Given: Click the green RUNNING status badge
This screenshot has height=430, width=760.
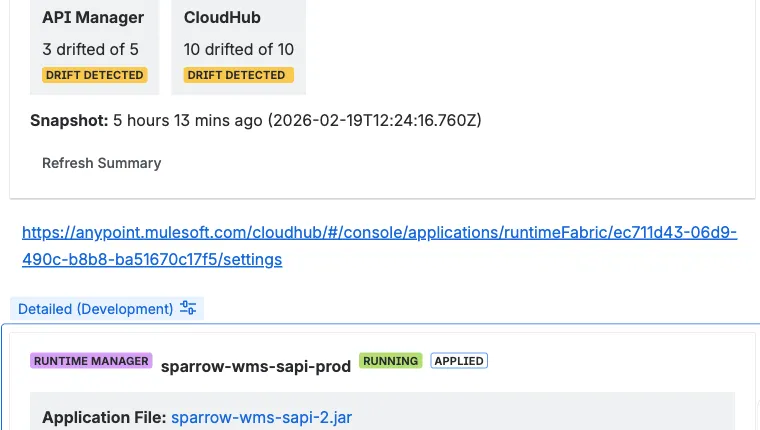Looking at the screenshot, I should [x=391, y=361].
